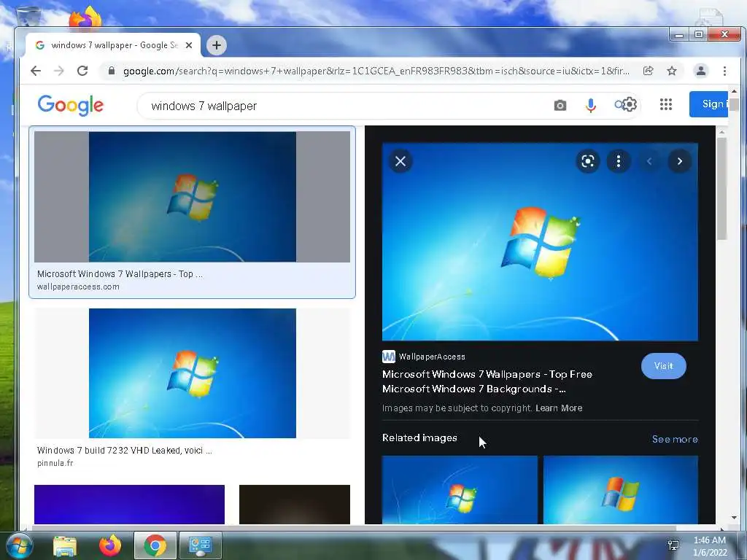This screenshot has height=560, width=747.
Task: Share this page via address bar icon
Action: point(648,71)
